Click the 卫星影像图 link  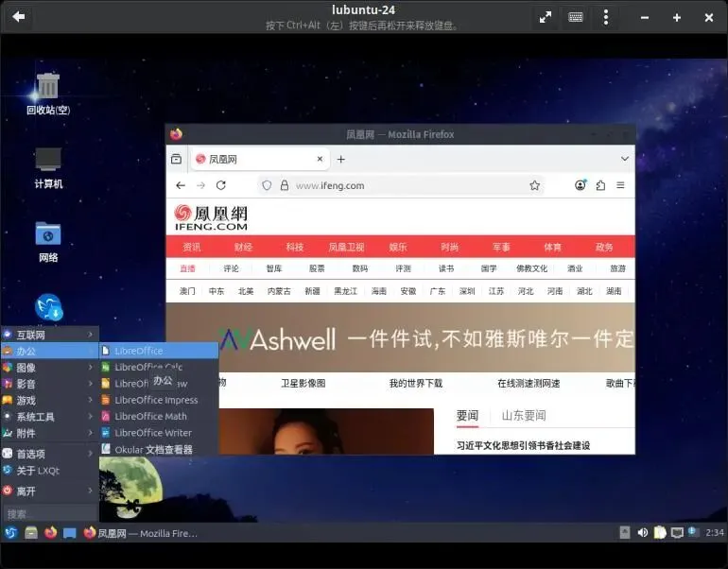click(303, 384)
